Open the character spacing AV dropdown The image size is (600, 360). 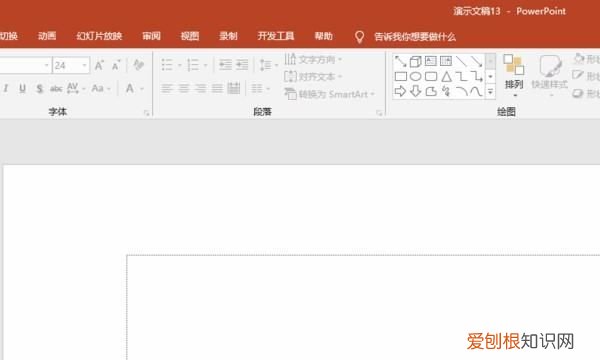click(76, 88)
